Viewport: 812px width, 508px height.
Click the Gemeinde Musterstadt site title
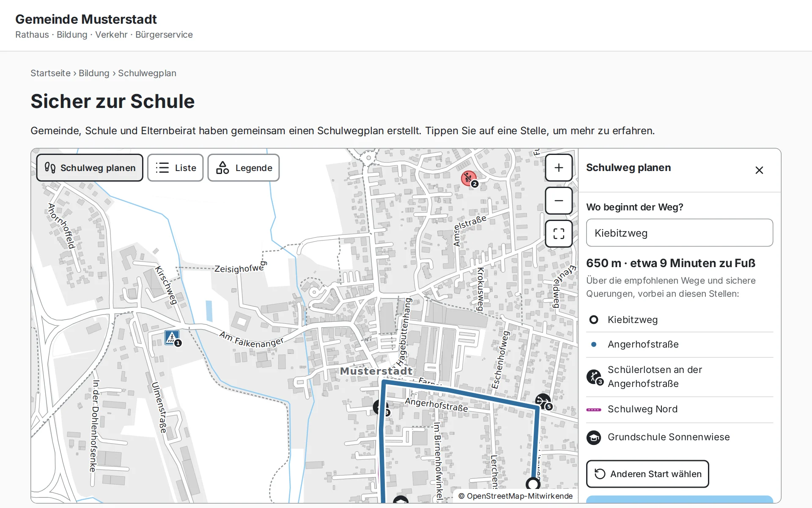pos(86,19)
